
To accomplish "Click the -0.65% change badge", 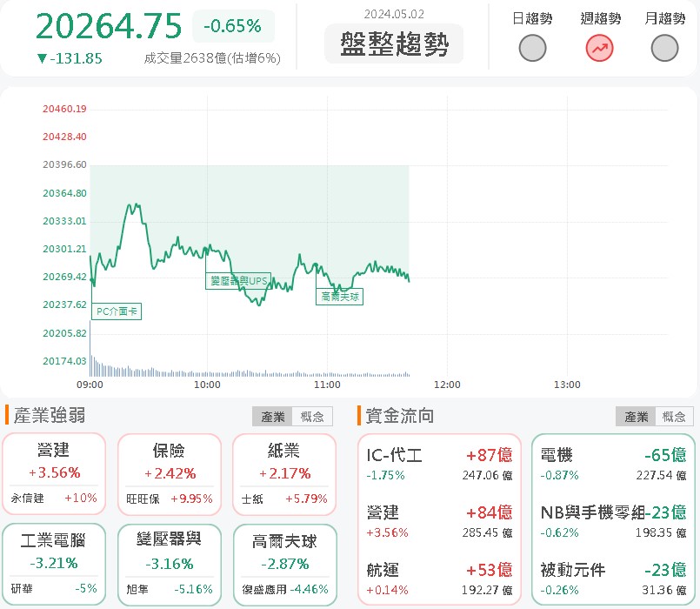I will click(233, 26).
